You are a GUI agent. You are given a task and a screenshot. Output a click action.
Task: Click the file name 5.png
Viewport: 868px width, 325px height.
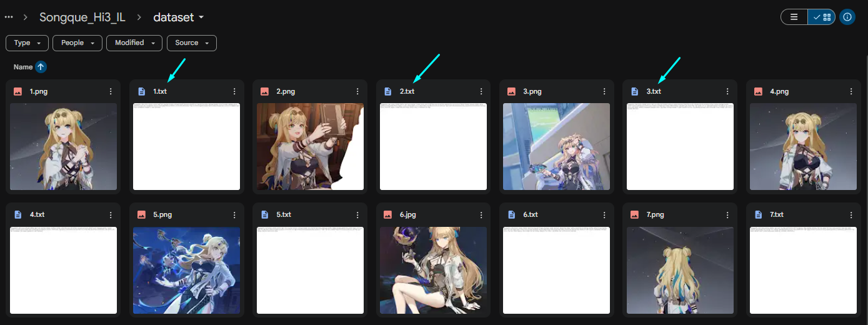[162, 214]
